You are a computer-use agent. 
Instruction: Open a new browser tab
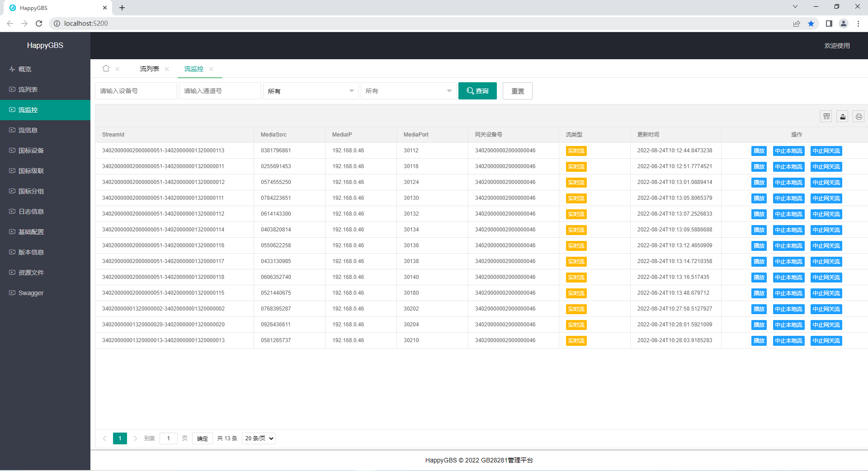[x=122, y=8]
